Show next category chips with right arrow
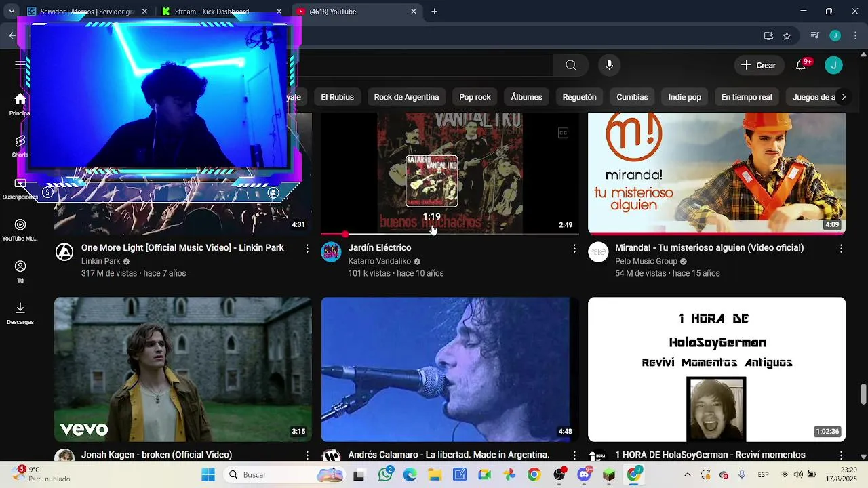Screen dimensions: 868x488 (843, 97)
